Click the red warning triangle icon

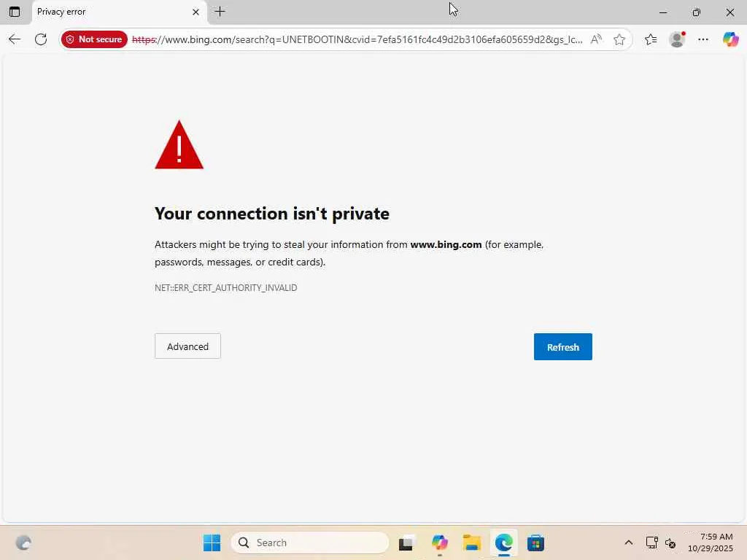coord(179,145)
